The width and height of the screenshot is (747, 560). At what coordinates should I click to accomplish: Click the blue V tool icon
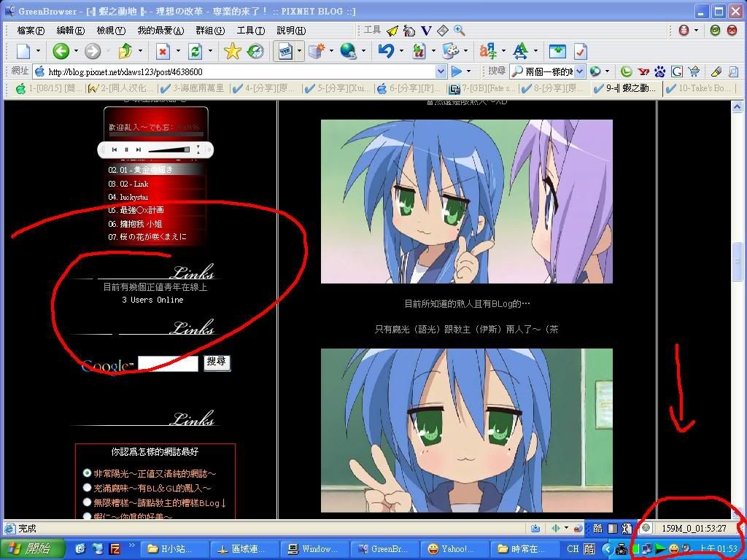426,31
